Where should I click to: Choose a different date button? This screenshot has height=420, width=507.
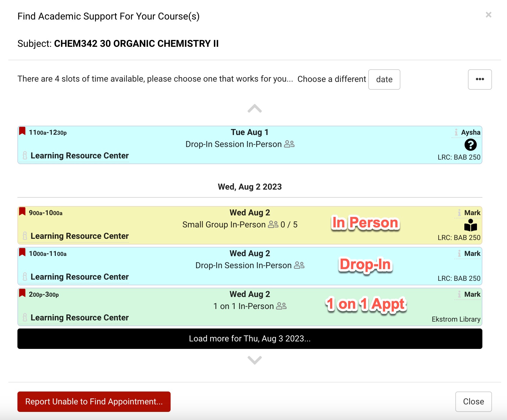(384, 79)
